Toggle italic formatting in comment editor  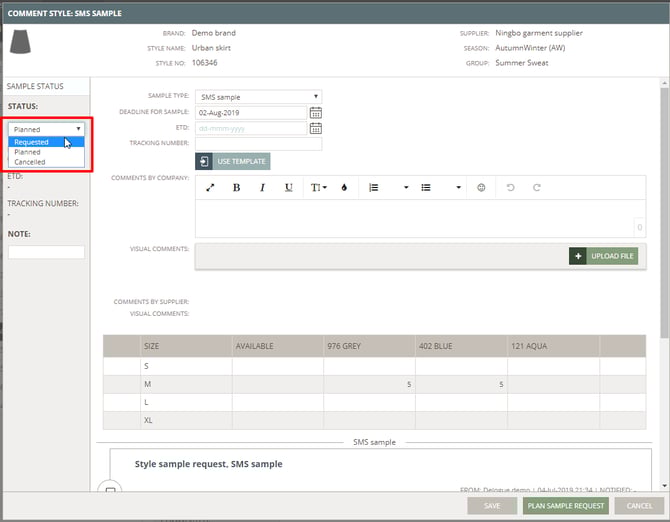click(262, 187)
